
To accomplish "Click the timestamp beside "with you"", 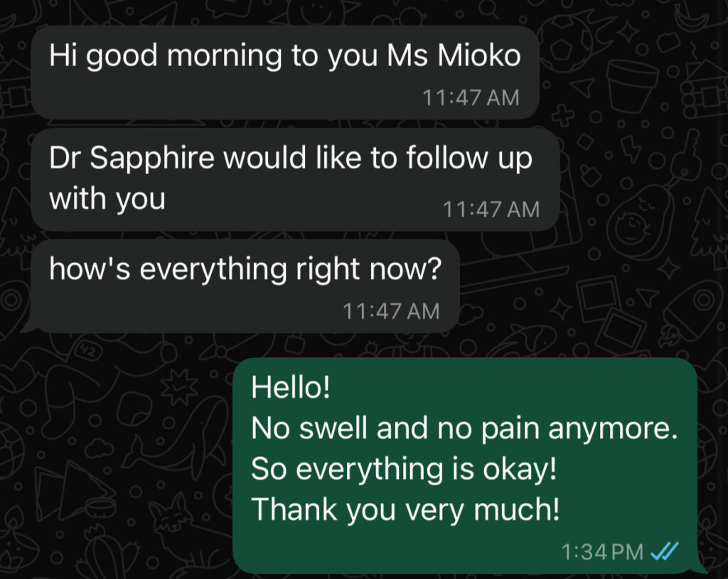I will (491, 210).
